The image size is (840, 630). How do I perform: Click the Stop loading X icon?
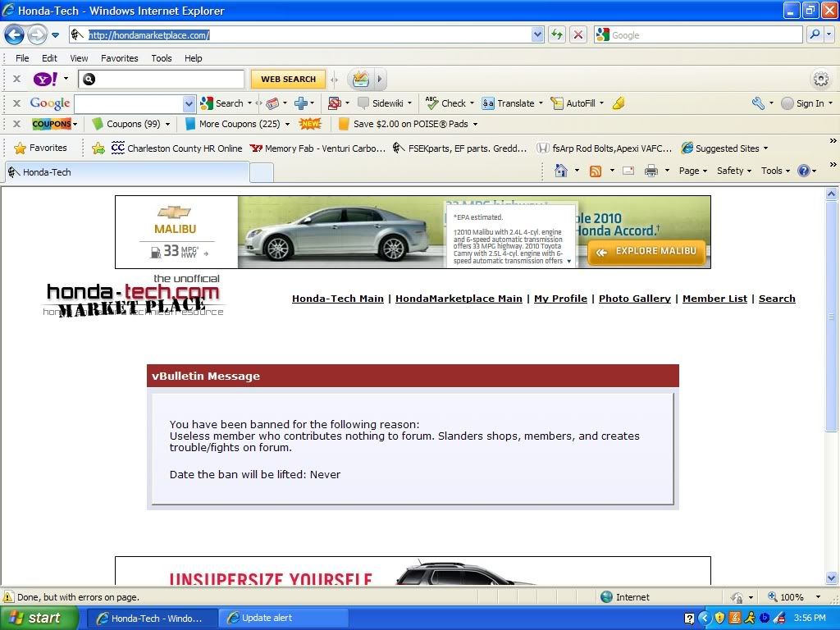click(578, 34)
